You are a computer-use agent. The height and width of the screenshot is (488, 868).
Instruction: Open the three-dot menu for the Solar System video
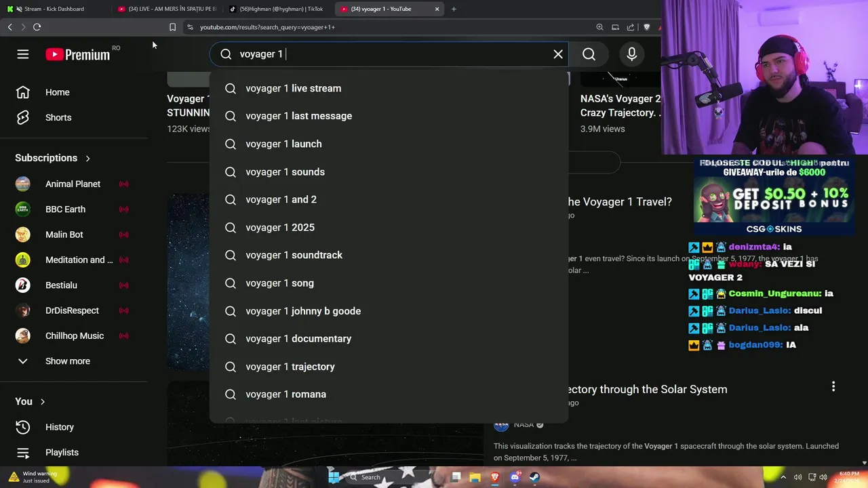click(x=833, y=386)
